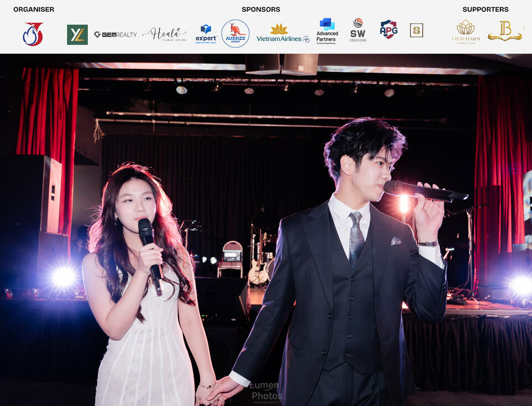Click the ORGANISER heading

34,9
